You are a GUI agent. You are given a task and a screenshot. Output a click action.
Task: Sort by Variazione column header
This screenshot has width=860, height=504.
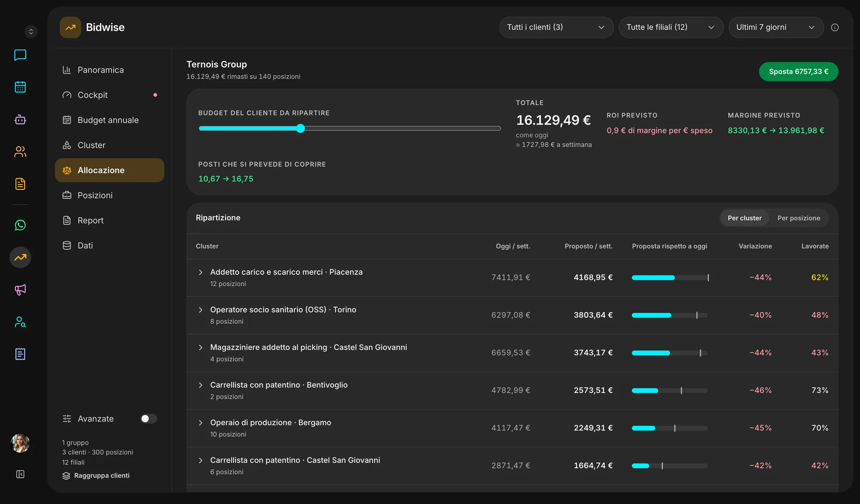coord(755,246)
